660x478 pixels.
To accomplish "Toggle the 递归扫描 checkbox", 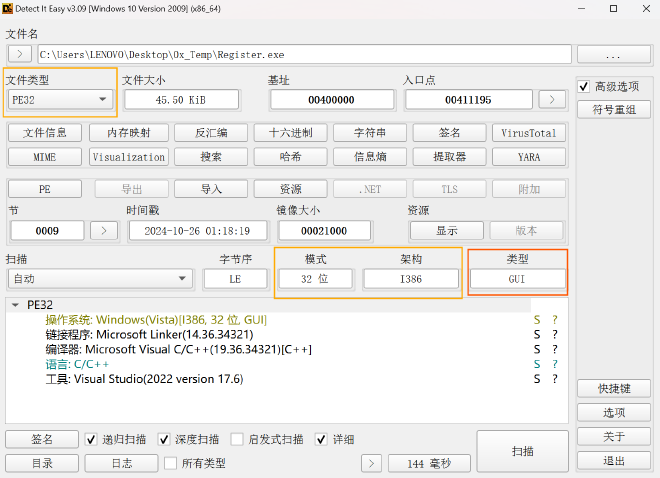I will (90, 440).
